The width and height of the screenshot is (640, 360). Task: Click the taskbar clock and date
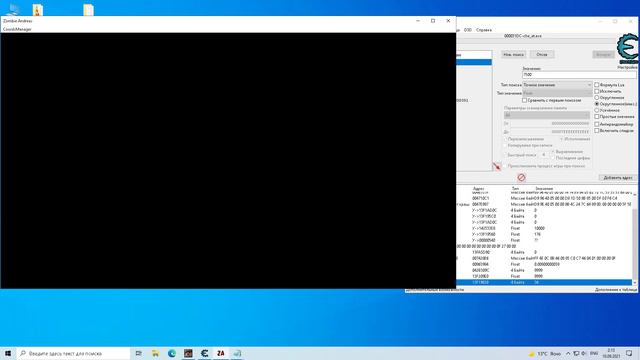611,353
